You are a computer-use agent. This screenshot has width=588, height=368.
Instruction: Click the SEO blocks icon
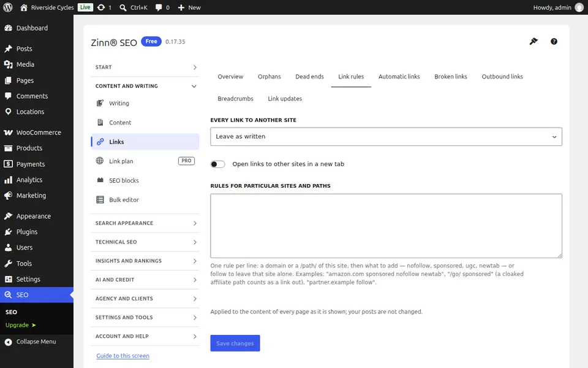100,180
